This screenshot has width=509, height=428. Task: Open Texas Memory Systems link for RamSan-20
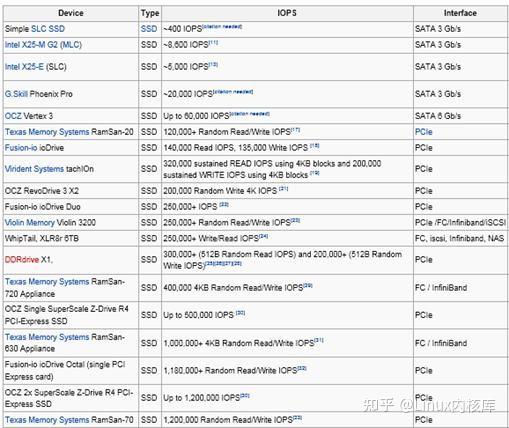47,132
